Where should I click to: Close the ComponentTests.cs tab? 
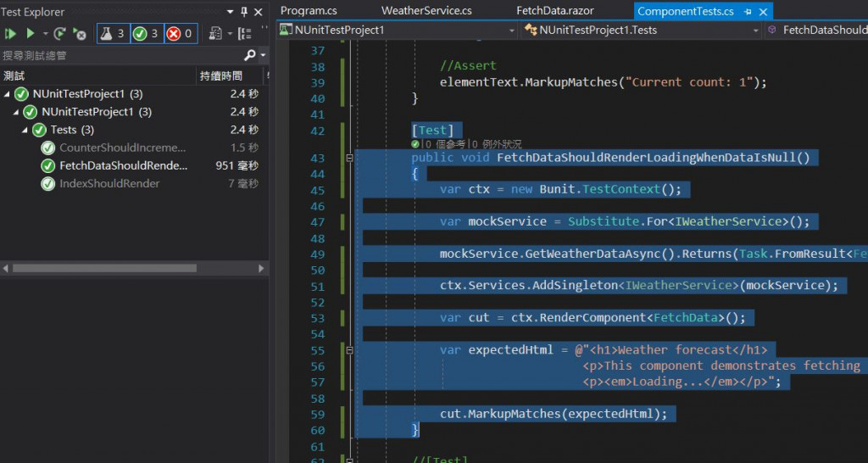[764, 12]
